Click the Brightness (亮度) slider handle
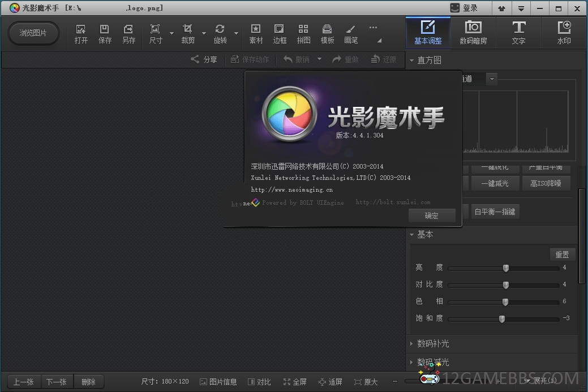The height and width of the screenshot is (392, 588). click(506, 268)
